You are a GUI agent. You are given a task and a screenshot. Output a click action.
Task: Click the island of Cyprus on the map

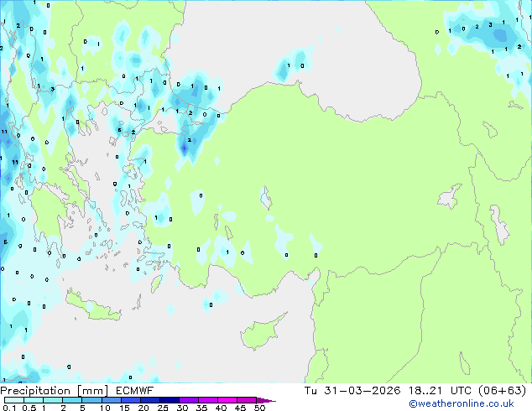pos(261,334)
